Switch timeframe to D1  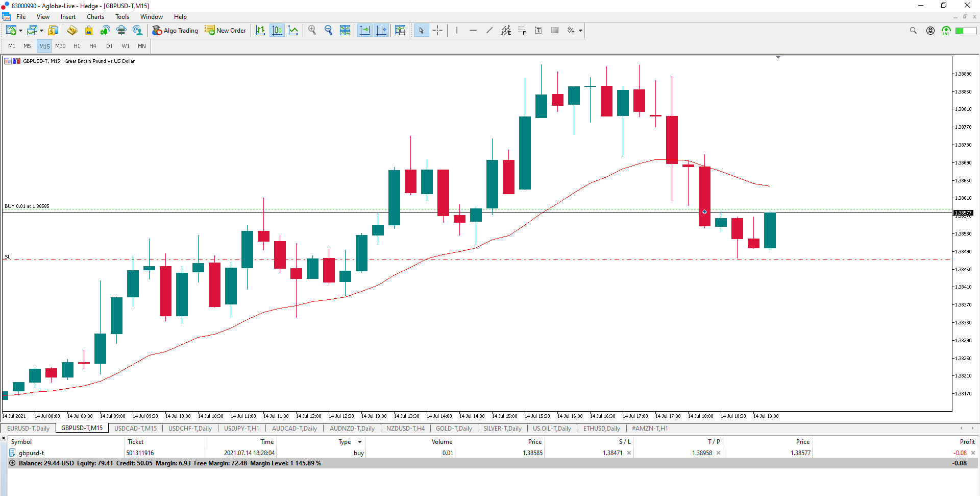pos(109,46)
